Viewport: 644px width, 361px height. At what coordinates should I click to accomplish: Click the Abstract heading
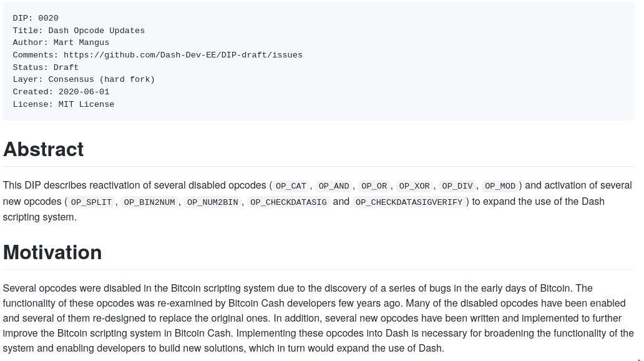43,149
